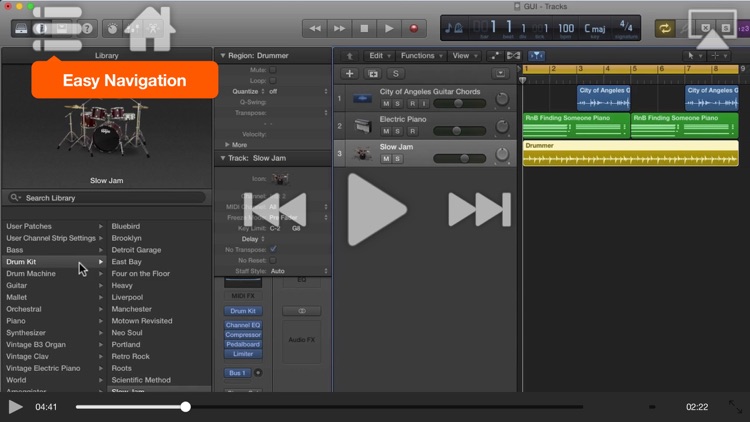The width and height of the screenshot is (750, 422).
Task: Click the Rewind transport button in control bar
Action: 315,29
